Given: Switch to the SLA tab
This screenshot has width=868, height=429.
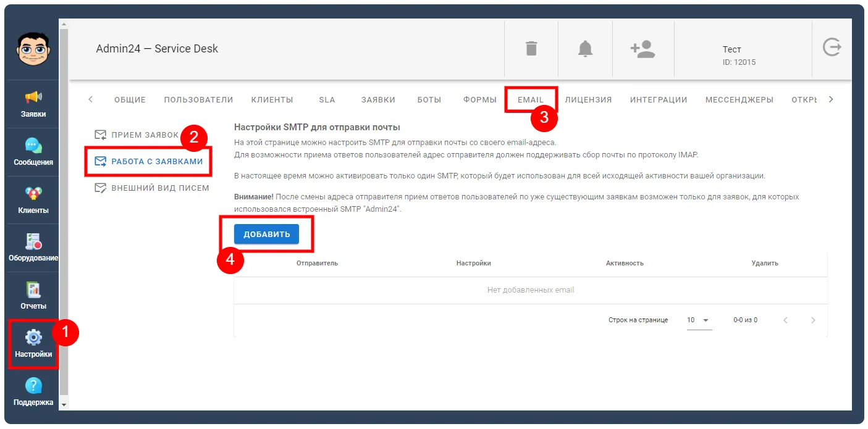Looking at the screenshot, I should click(x=327, y=99).
